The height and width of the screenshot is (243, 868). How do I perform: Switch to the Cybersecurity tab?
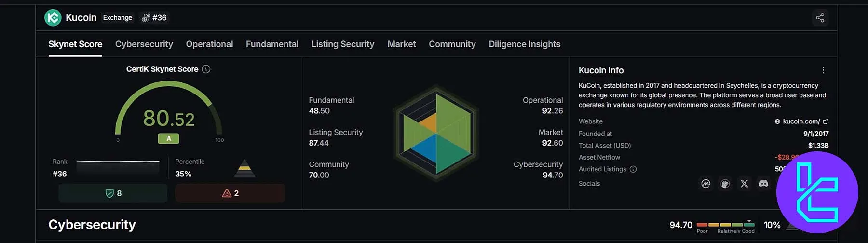coord(144,44)
